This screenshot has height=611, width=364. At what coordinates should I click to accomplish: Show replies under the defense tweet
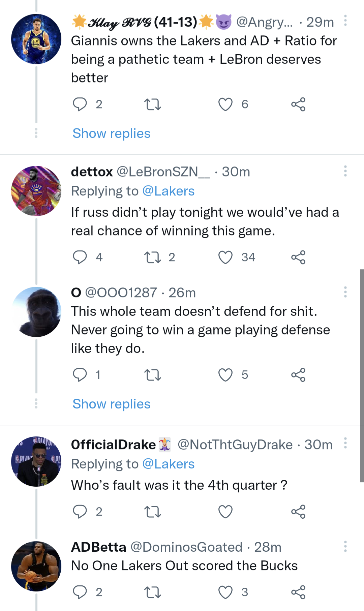(111, 404)
